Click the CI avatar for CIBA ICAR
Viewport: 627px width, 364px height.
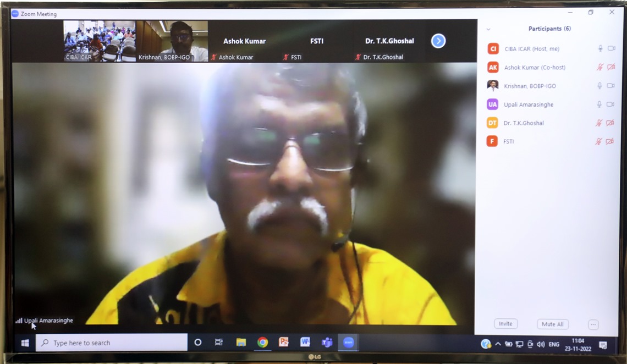coord(493,49)
